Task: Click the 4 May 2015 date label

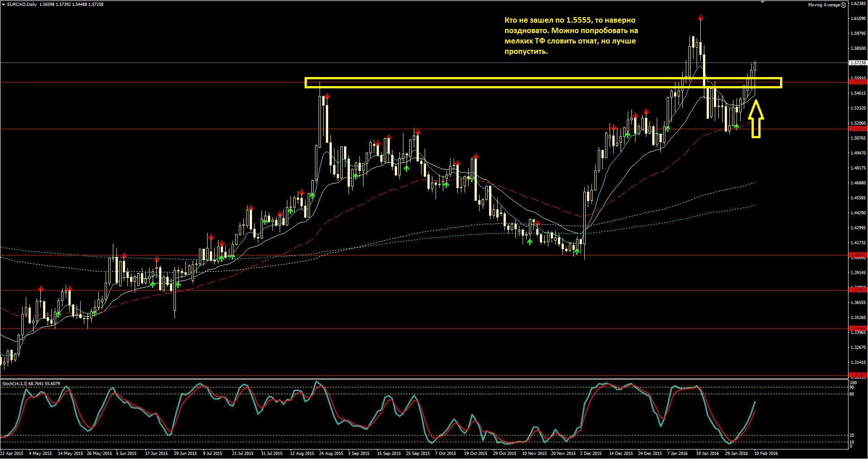Action: point(40,453)
